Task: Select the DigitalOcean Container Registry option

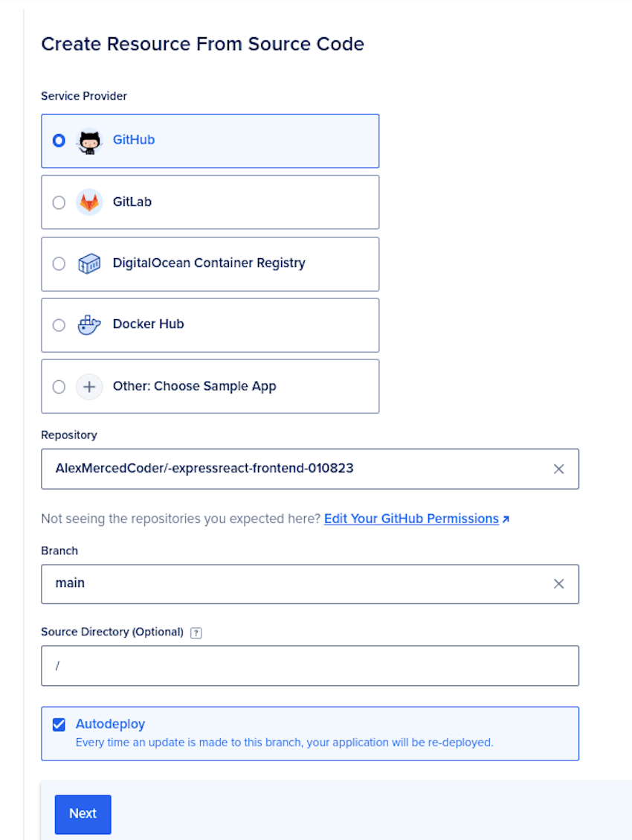Action: coord(59,263)
